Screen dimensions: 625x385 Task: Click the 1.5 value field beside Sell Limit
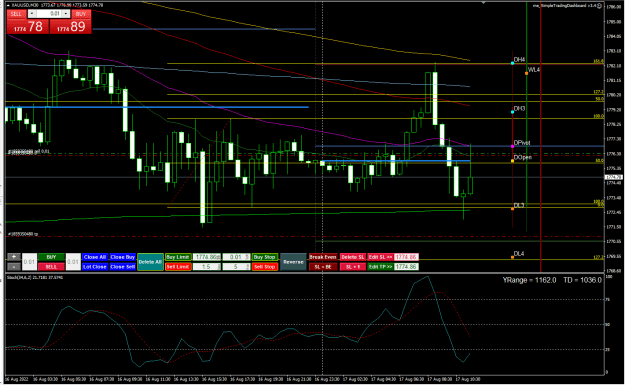coord(206,267)
